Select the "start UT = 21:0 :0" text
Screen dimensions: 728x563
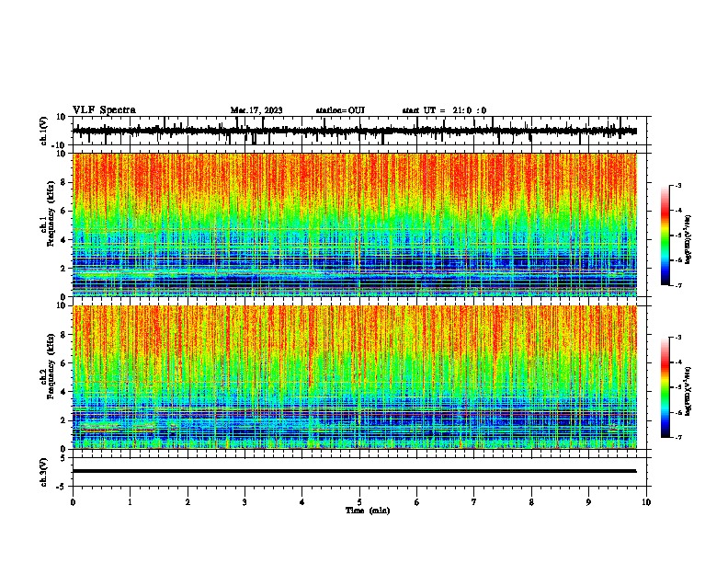(x=444, y=110)
